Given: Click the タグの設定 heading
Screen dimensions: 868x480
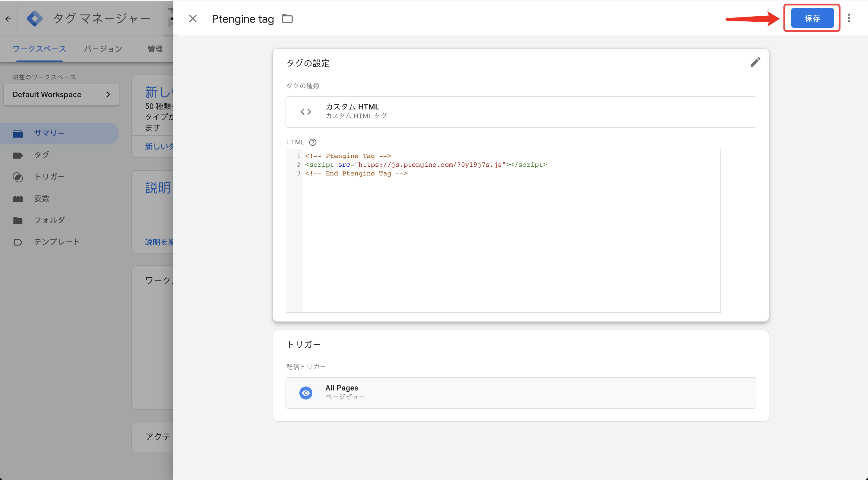Looking at the screenshot, I should 308,63.
